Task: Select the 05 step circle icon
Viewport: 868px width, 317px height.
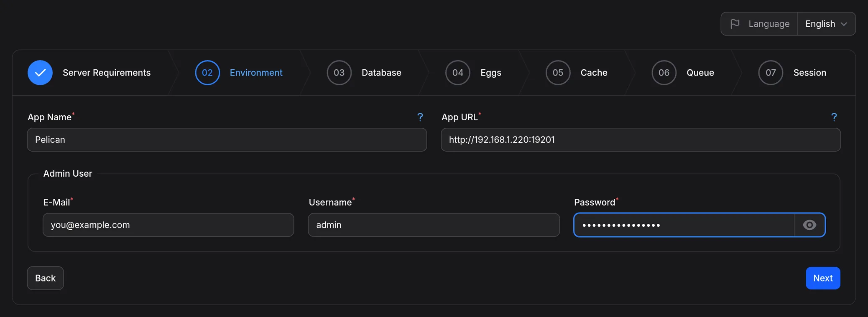Action: tap(558, 73)
